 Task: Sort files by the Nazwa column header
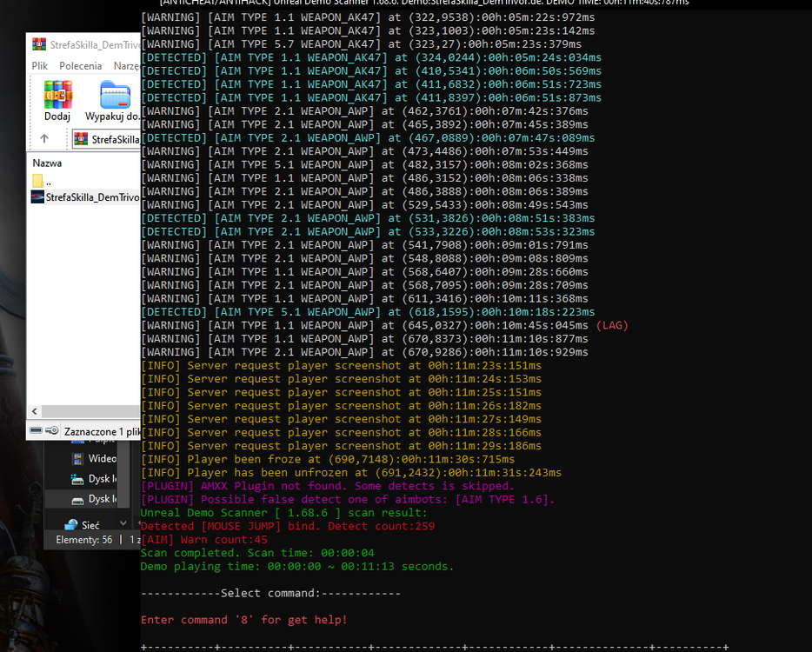point(47,163)
